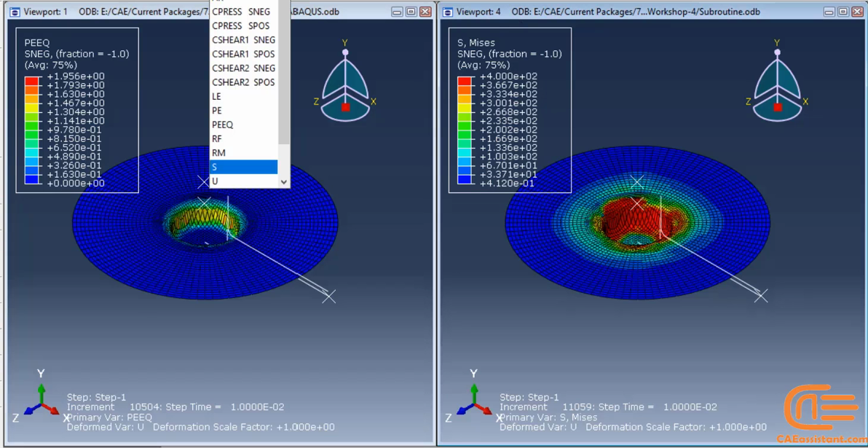Click legend value +8.150e-01 in Viewport 1
The height and width of the screenshot is (448, 868).
coord(75,138)
